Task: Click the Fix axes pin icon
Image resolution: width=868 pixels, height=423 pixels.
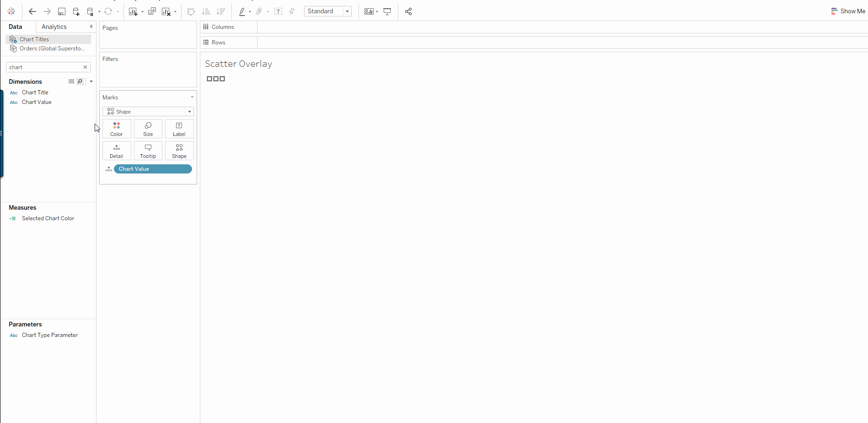Action: tap(292, 11)
